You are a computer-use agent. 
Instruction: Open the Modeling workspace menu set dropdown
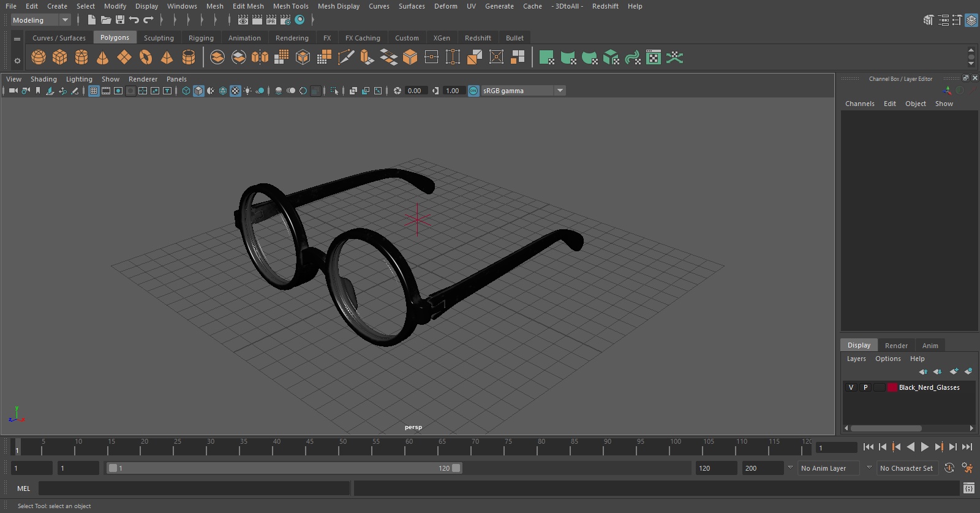[41, 20]
